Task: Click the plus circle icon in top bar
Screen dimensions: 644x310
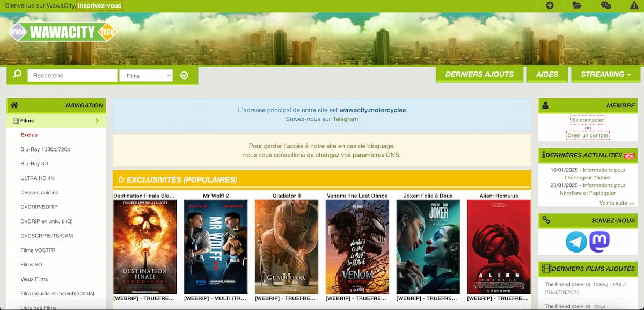Action: point(550,5)
